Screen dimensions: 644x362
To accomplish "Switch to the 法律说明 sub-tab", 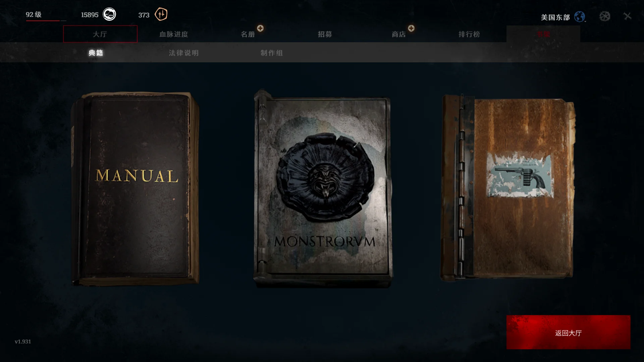I will click(x=184, y=53).
